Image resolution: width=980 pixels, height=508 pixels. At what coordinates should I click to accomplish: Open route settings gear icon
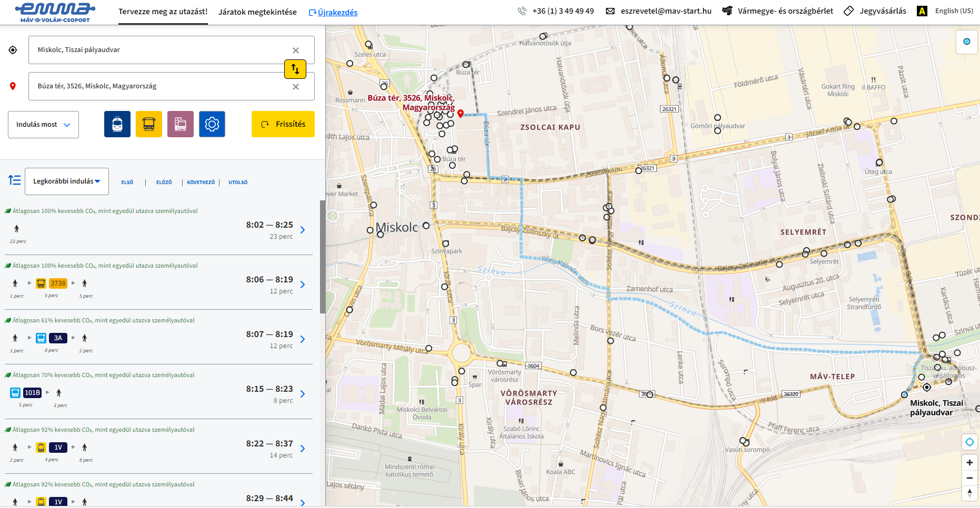pos(212,124)
